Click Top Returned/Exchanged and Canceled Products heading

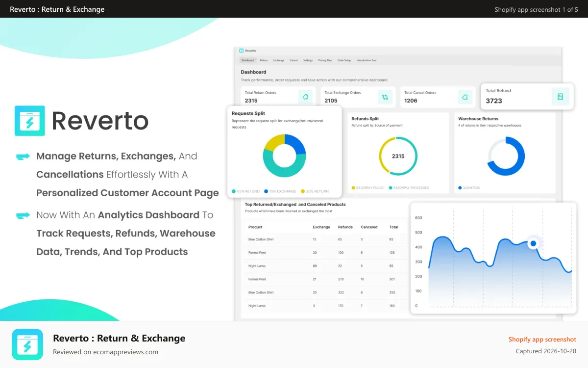295,205
